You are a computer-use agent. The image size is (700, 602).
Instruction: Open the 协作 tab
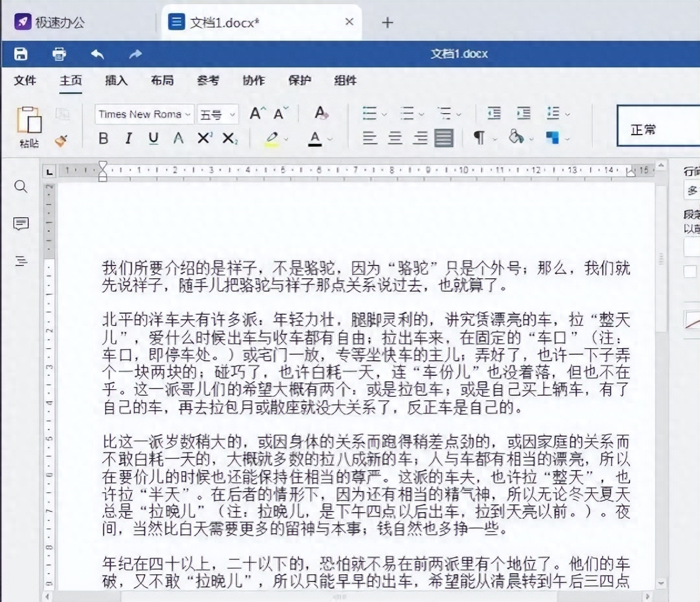pyautogui.click(x=253, y=80)
